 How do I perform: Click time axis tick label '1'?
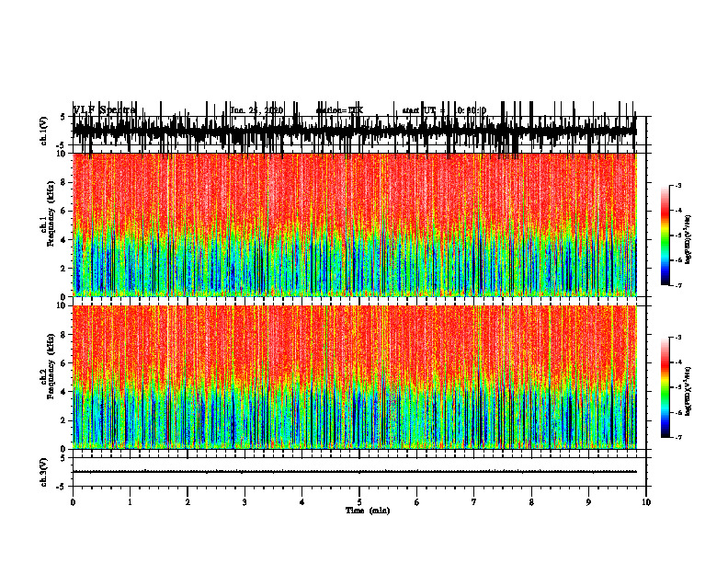130,502
